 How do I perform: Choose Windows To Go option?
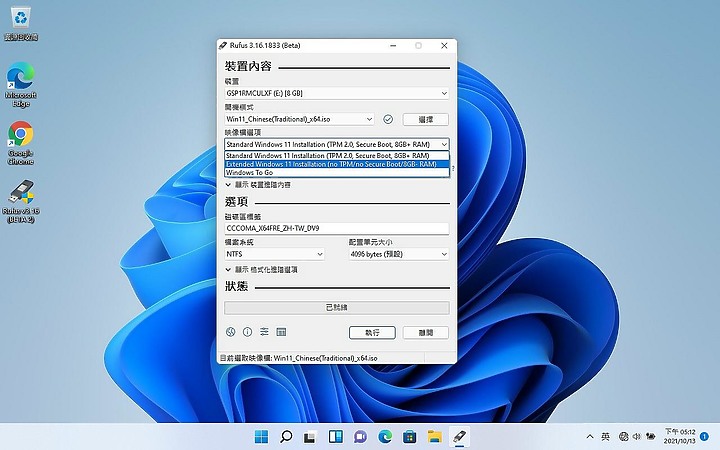click(337, 173)
